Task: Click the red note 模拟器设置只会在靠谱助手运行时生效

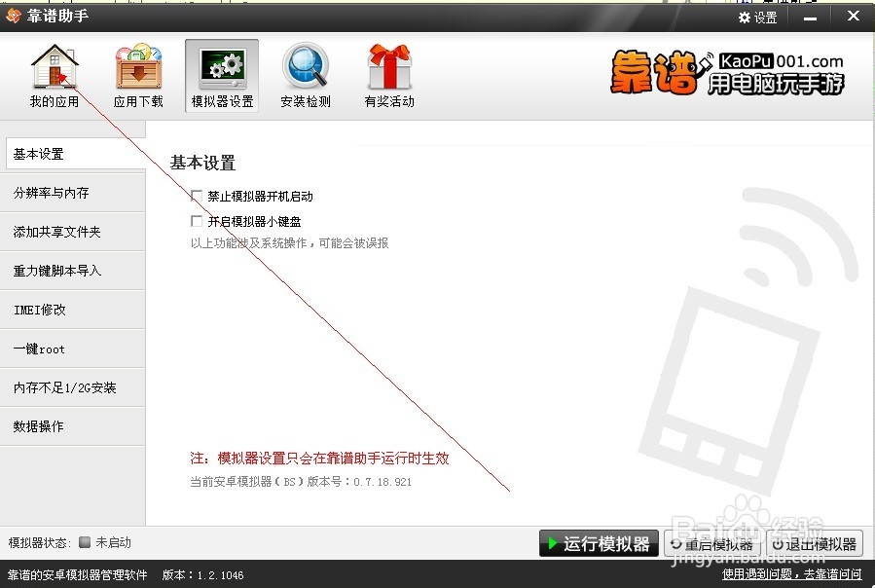Action: (x=319, y=459)
